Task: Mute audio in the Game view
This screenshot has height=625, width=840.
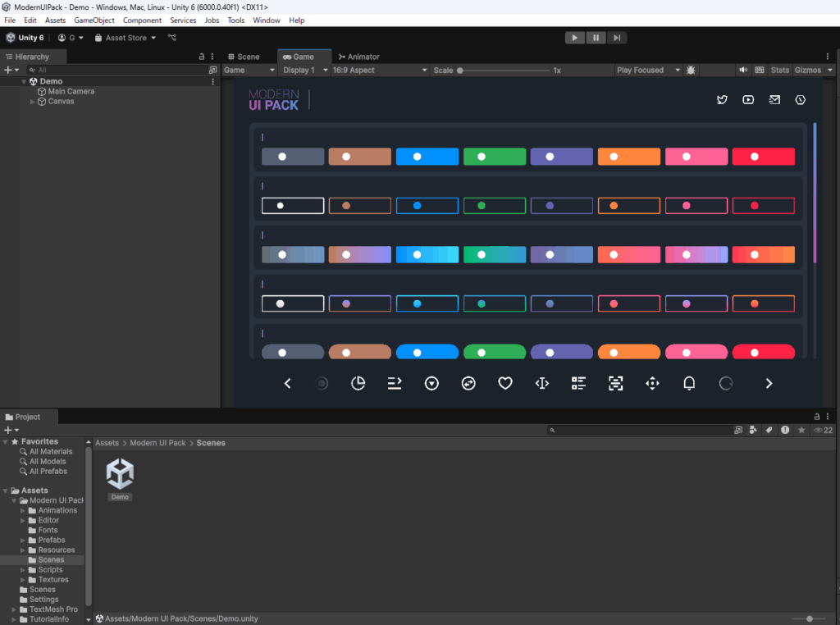Action: 743,71
